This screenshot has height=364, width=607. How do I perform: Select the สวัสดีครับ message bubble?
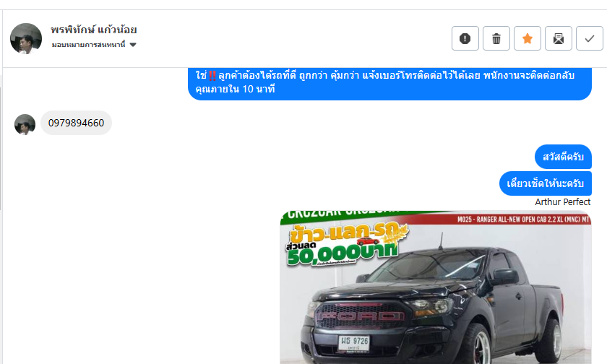click(563, 157)
